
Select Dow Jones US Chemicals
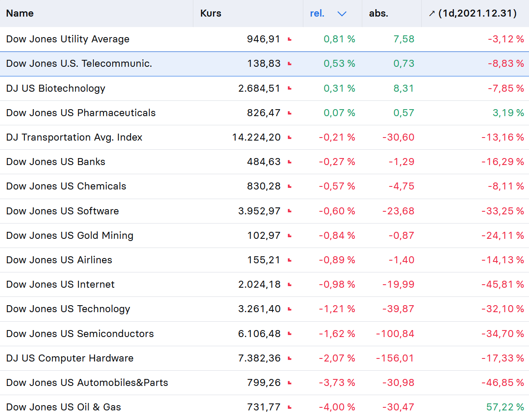click(x=66, y=186)
